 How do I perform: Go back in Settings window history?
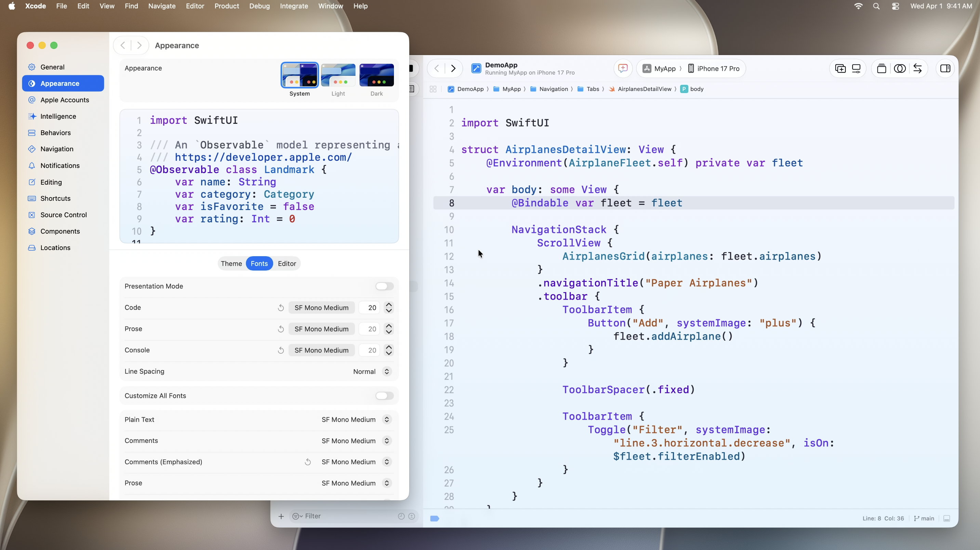[122, 45]
